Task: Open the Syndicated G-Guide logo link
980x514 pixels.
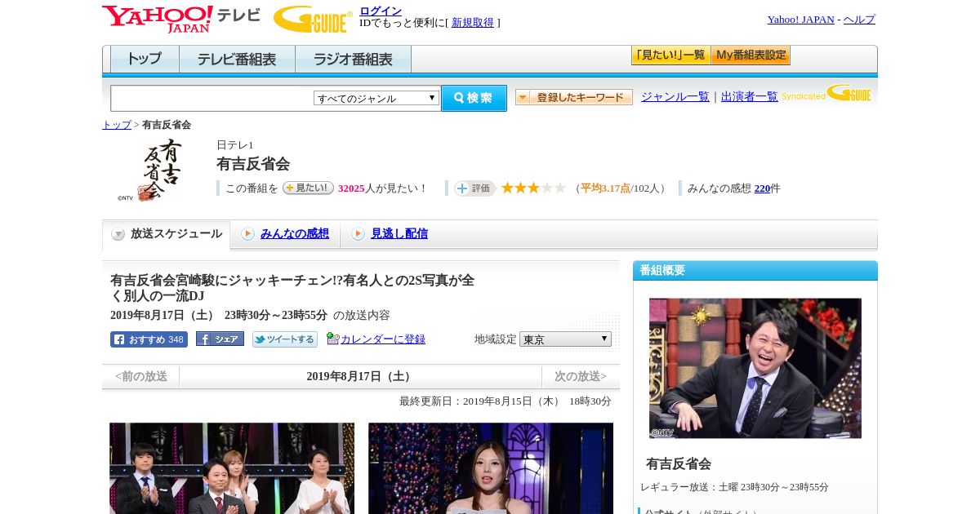Action: click(826, 94)
